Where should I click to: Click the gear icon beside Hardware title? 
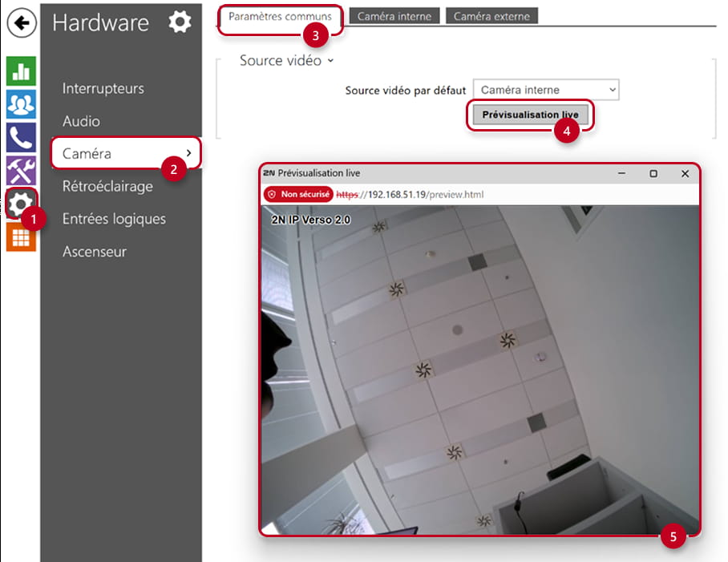pos(180,22)
